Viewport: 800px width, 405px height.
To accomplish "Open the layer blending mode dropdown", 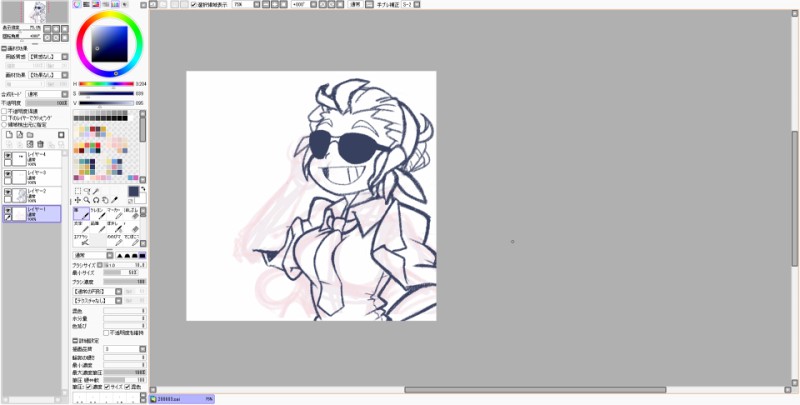I will click(x=65, y=94).
